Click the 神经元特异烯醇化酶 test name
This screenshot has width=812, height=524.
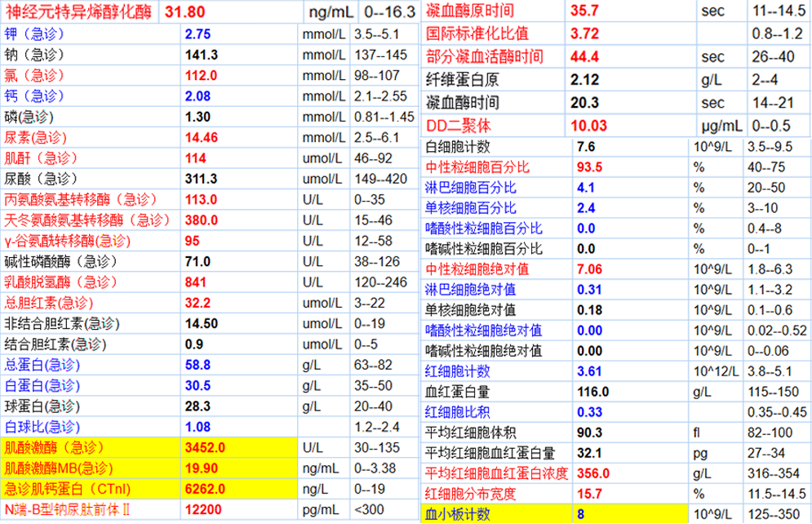[80, 11]
